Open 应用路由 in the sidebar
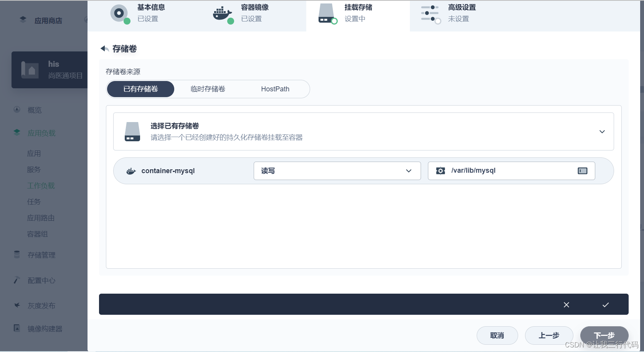 point(41,218)
